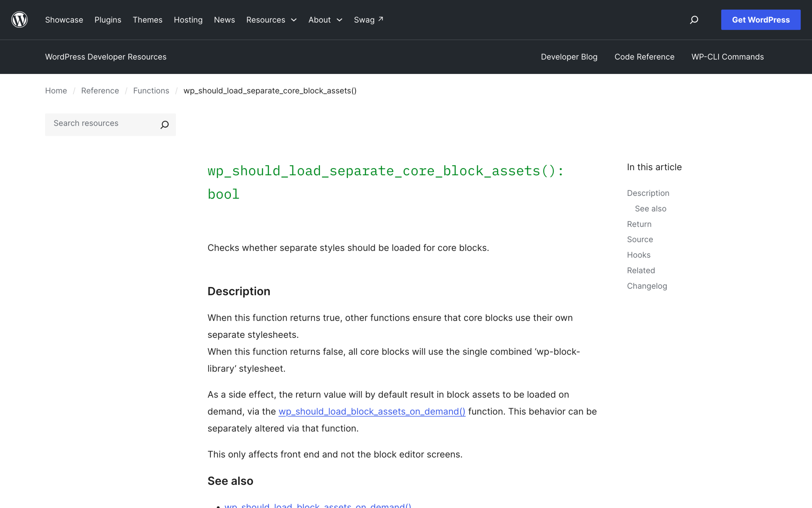Open the News menu item
Viewport: 812px width, 508px height.
coord(225,20)
